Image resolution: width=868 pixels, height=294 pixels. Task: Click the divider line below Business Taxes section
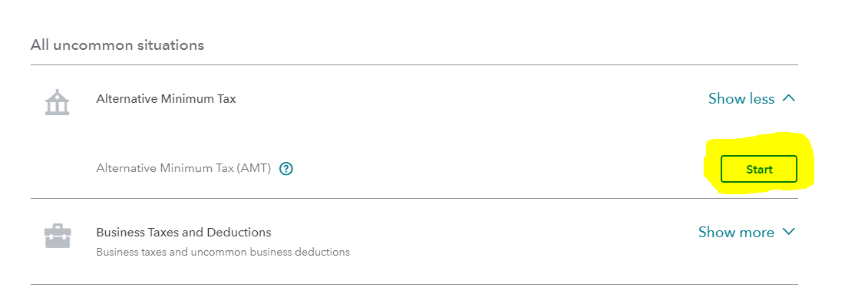click(x=414, y=285)
